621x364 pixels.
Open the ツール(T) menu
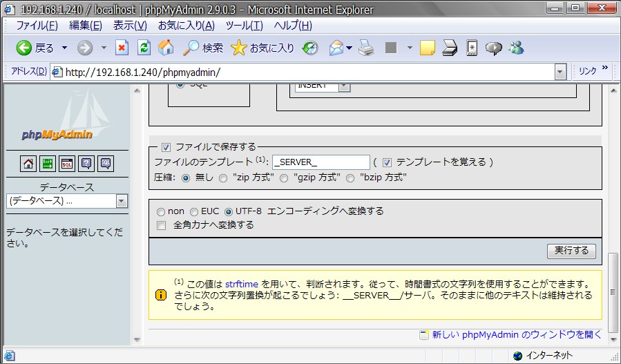tap(244, 26)
